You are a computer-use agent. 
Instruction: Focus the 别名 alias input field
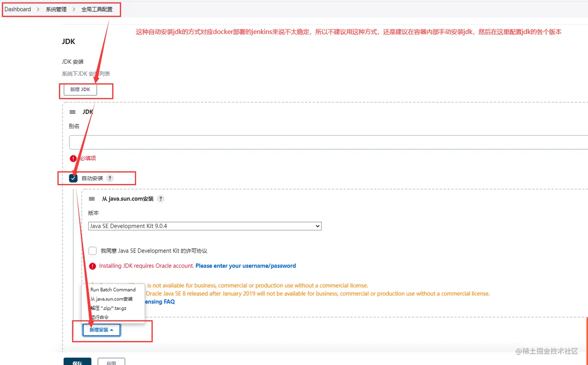329,142
